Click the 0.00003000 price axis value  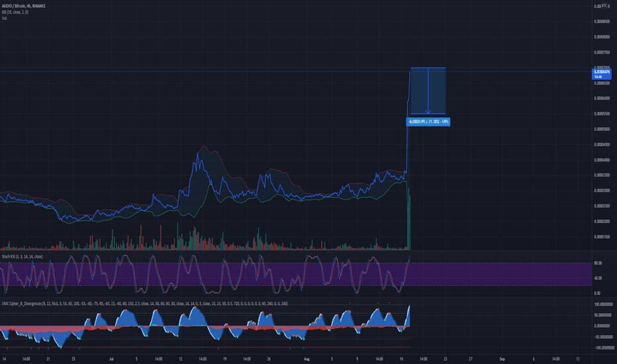(x=602, y=191)
